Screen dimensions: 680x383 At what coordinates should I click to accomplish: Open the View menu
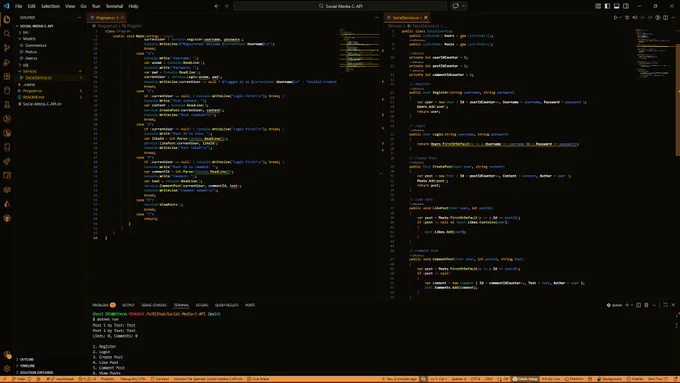(x=70, y=6)
